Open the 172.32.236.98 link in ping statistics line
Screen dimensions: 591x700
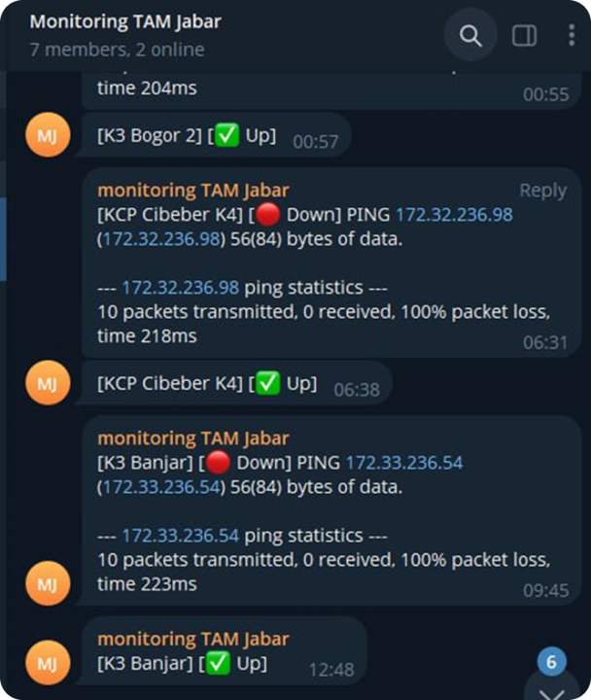coord(180,288)
